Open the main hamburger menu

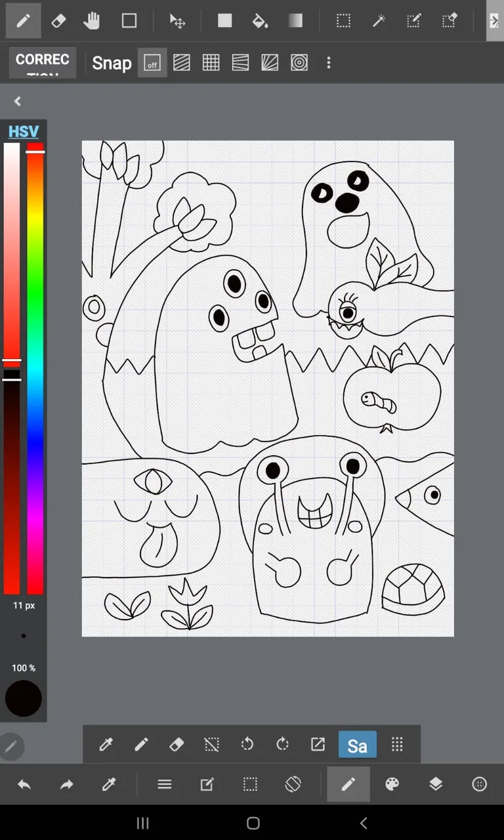coord(165,784)
